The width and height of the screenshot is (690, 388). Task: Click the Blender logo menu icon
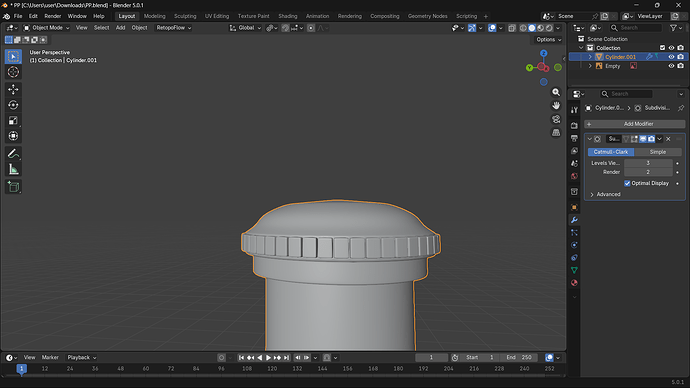click(x=6, y=16)
